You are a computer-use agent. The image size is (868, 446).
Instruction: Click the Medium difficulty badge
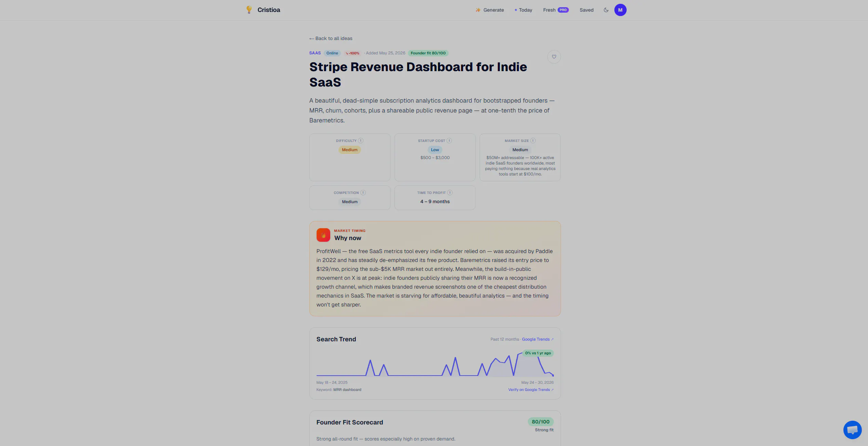point(349,150)
